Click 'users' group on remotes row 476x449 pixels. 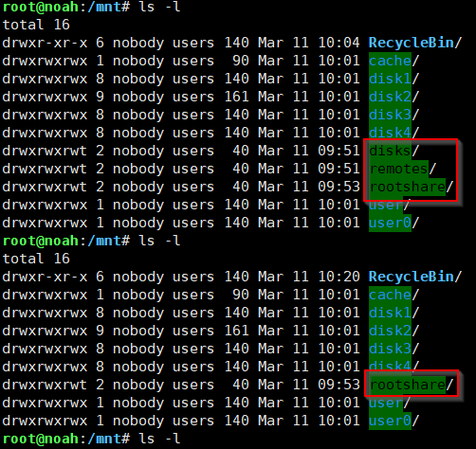tap(193, 169)
